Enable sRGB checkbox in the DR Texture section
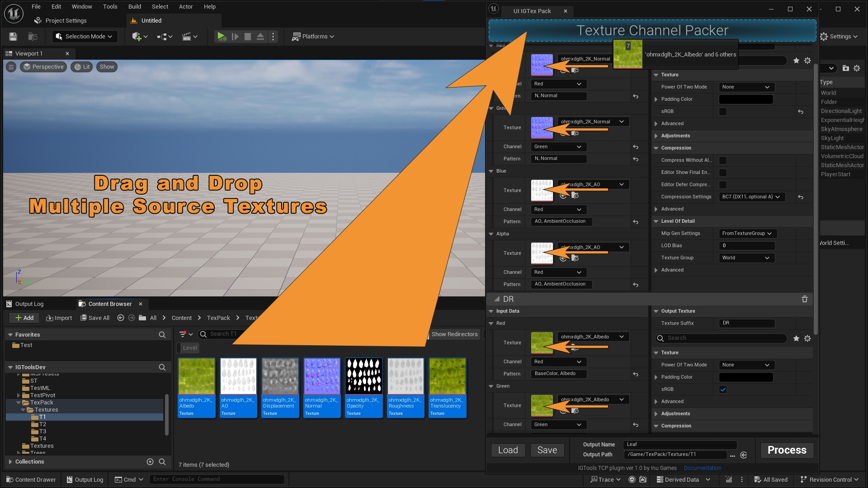This screenshot has height=488, width=868. 723,389
